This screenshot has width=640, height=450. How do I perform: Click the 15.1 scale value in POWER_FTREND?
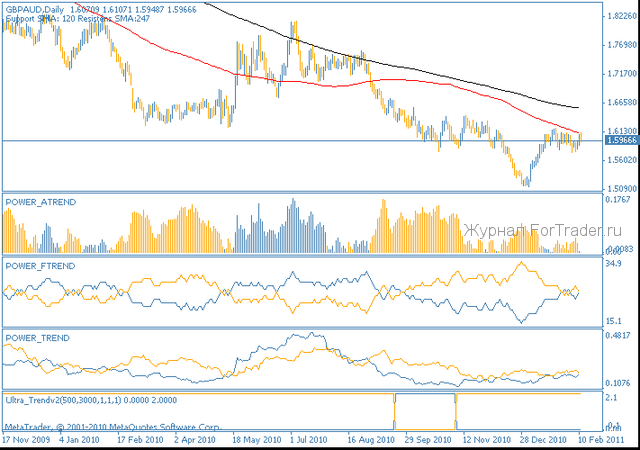614,321
